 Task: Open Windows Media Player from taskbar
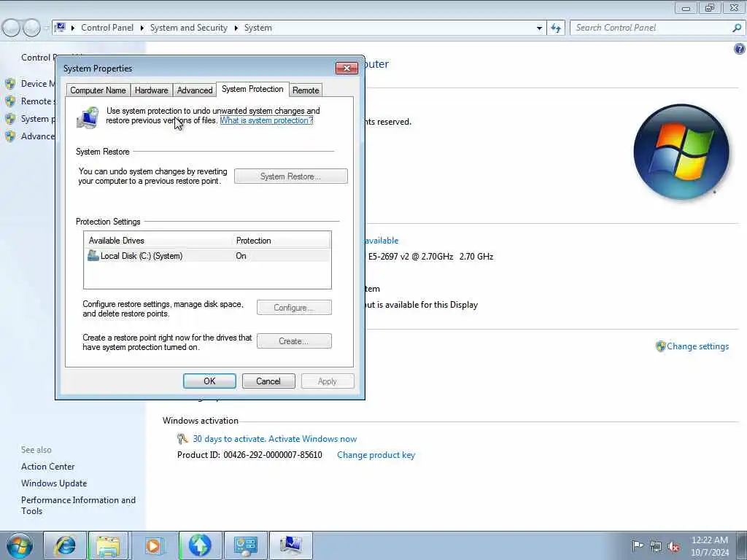tap(153, 545)
